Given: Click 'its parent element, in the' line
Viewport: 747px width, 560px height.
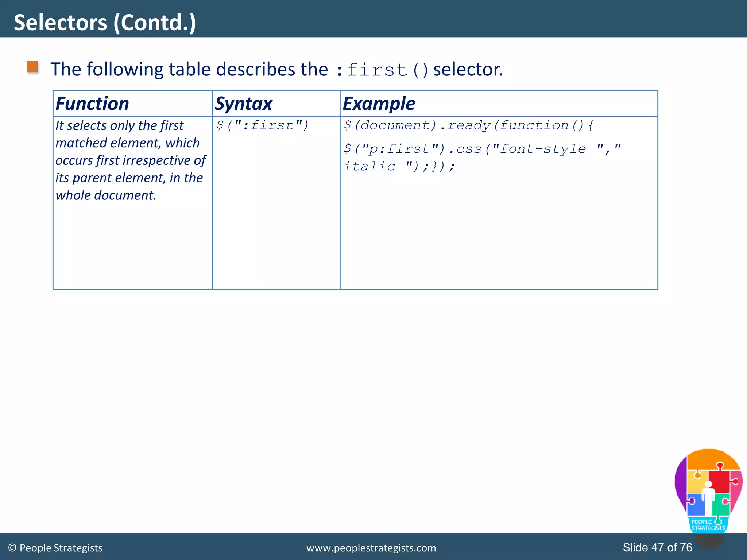Looking at the screenshot, I should pos(129,178).
